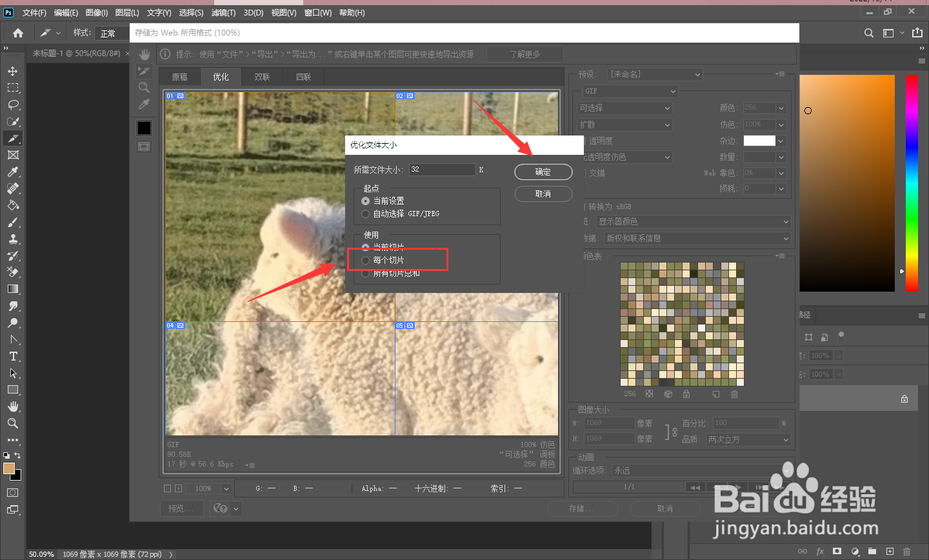Viewport: 929px width, 560px height.
Task: Click the hue slider strip in Color panel
Action: (x=912, y=183)
